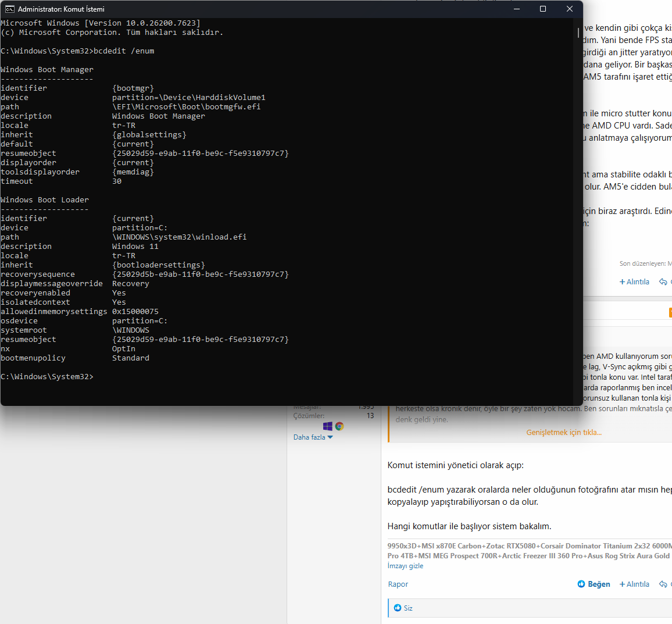672x624 pixels.
Task: Click the 'Windows Boot Manager' section heading
Action: pos(47,69)
